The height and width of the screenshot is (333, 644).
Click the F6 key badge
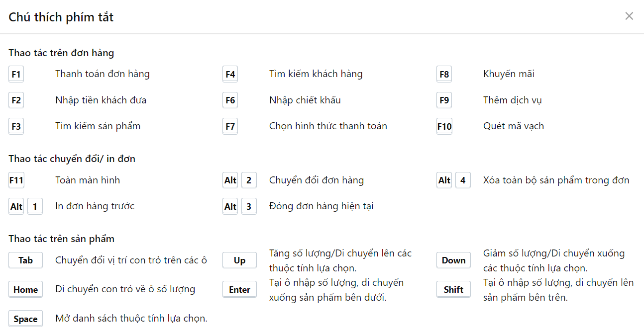[x=230, y=100]
